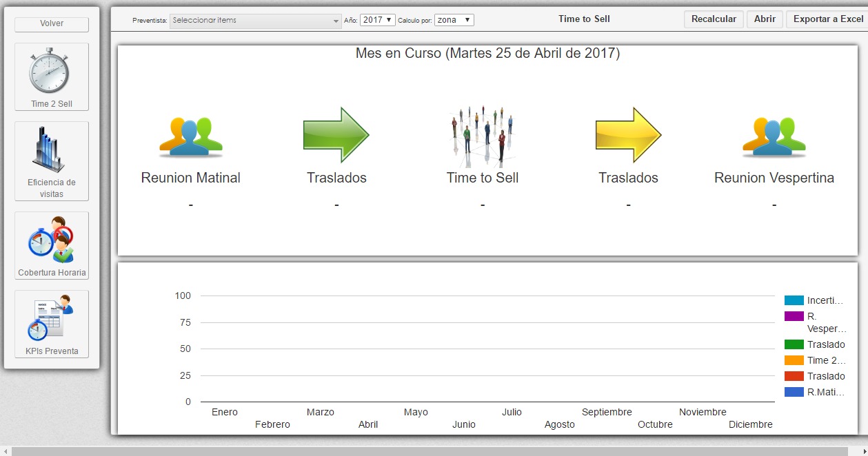Click the Octubre axis label
Screen dimensions: 868x456
tap(655, 424)
